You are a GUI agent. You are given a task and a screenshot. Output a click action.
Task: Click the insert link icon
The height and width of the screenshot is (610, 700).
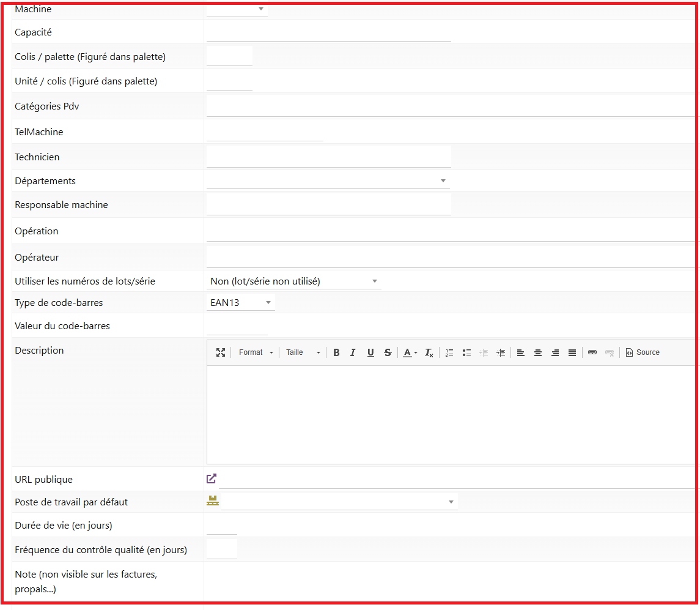(592, 352)
